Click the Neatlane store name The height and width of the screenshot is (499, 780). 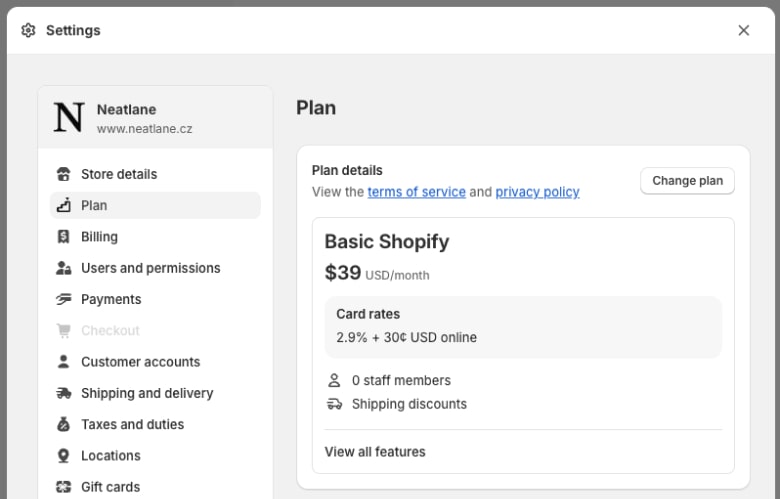[x=126, y=109]
